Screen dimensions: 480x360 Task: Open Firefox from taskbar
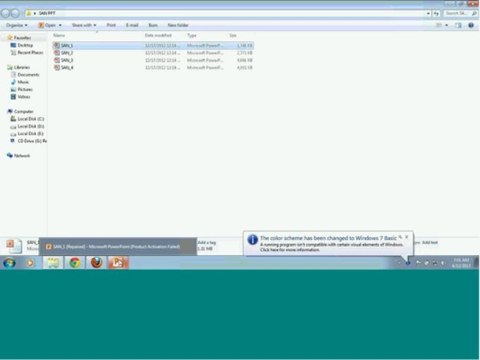(97, 263)
